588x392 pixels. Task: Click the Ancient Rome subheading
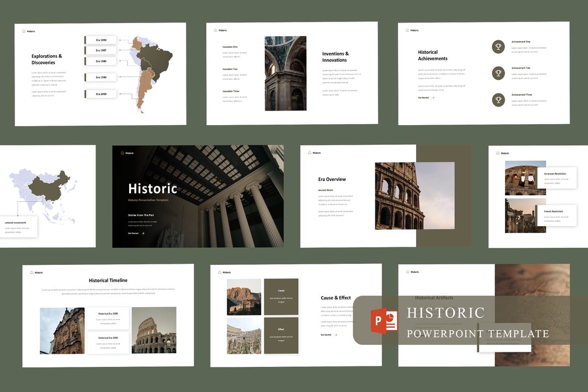tap(326, 190)
